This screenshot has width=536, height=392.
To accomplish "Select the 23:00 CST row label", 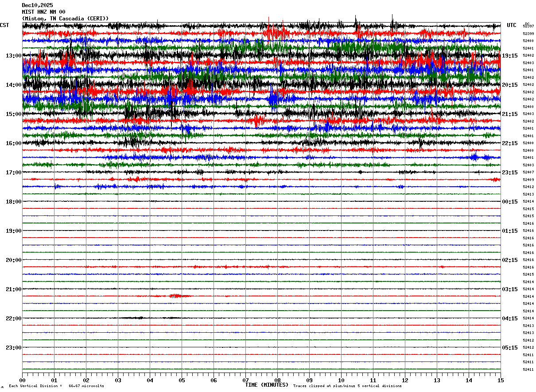I will pos(14,348).
